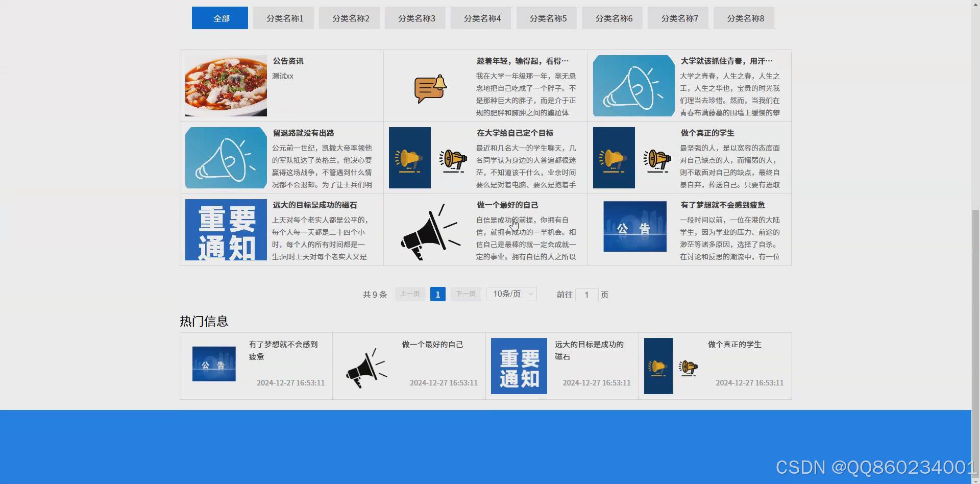980x484 pixels.
Task: Open the 公告资讯 food dish thumbnail
Action: 226,86
